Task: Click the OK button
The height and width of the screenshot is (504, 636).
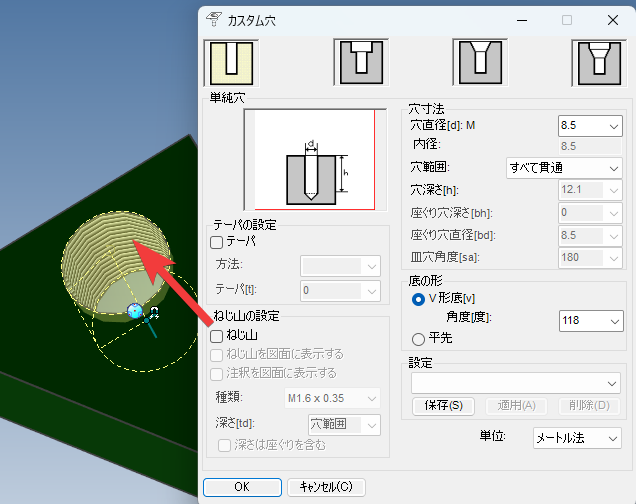Action: click(242, 487)
